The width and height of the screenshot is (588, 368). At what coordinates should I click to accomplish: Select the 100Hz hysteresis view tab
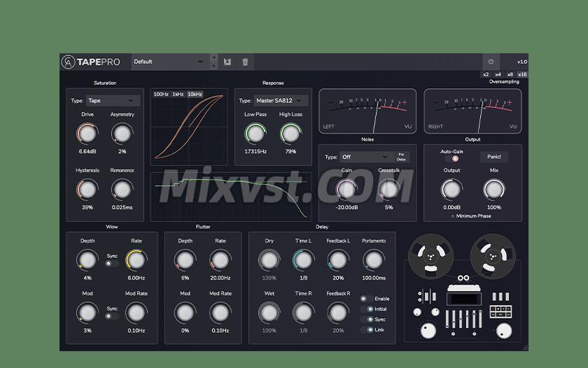[161, 94]
